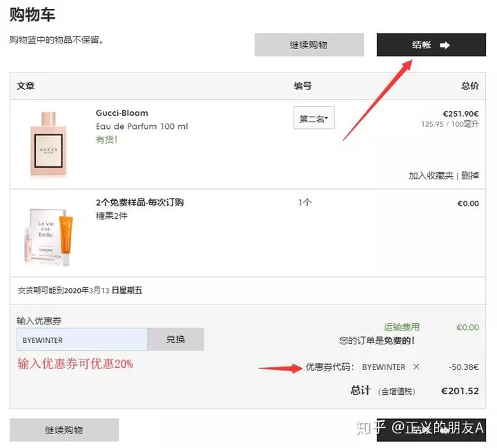497x448 pixels.
Task: Click the 购物车 page heading
Action: [32, 14]
